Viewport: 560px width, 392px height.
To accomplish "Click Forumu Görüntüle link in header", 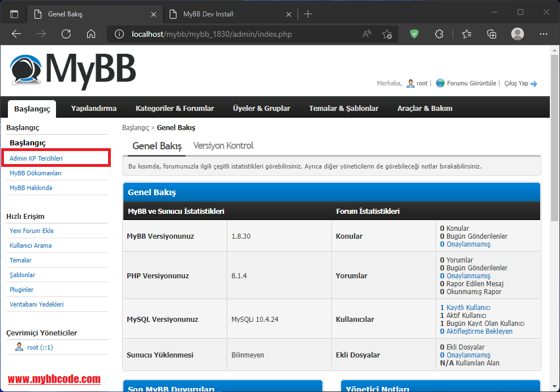I will (471, 83).
